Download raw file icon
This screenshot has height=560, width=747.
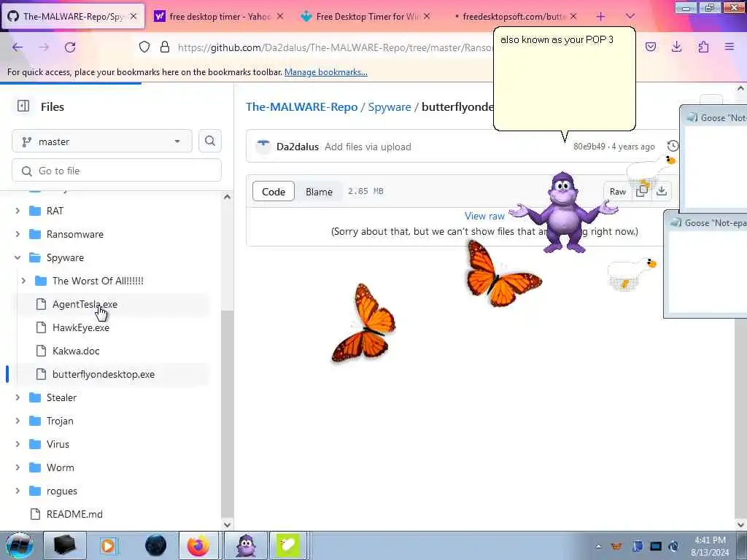661,191
